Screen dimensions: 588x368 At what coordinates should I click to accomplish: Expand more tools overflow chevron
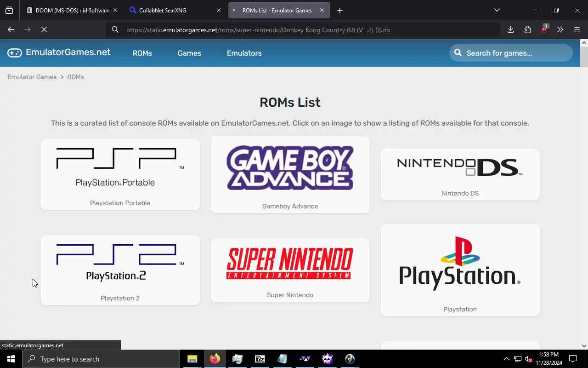tap(560, 29)
